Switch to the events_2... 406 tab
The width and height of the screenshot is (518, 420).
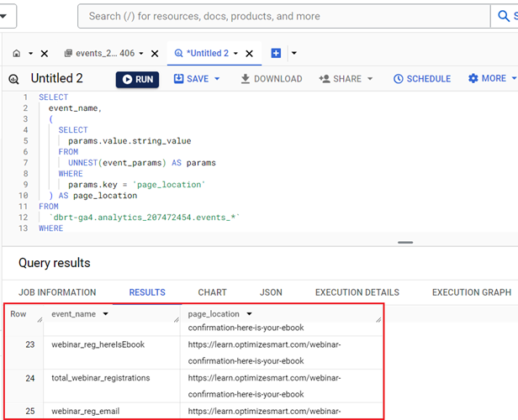pyautogui.click(x=99, y=53)
